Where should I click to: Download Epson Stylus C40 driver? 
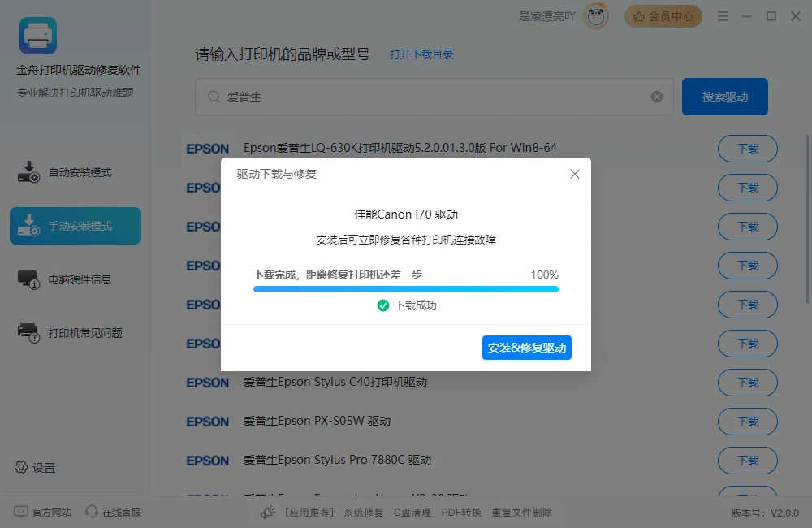pos(747,383)
